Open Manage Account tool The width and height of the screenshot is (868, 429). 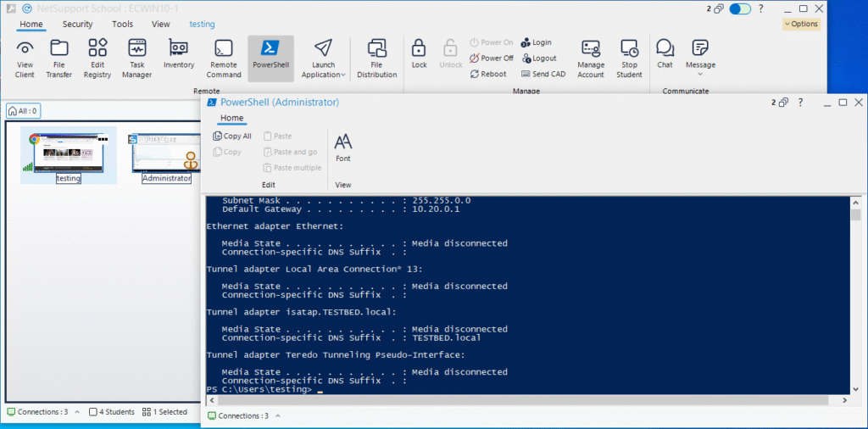[x=591, y=58]
